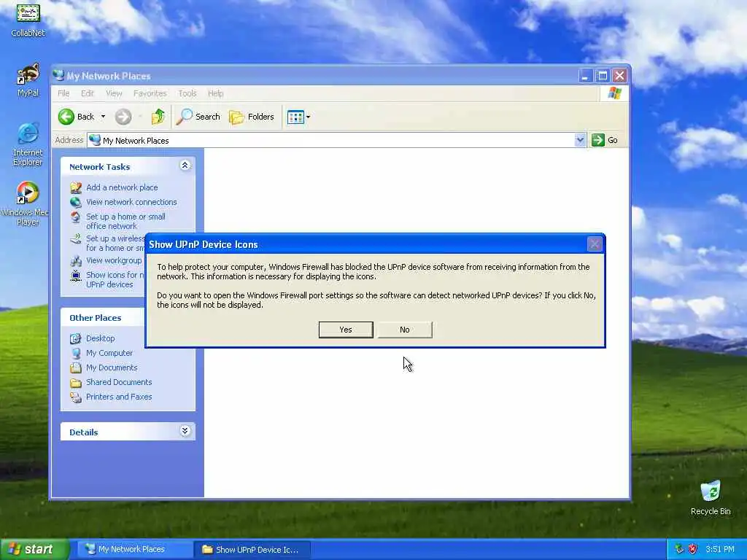Click the red security shield tray icon
747x560 pixels.
[693, 549]
